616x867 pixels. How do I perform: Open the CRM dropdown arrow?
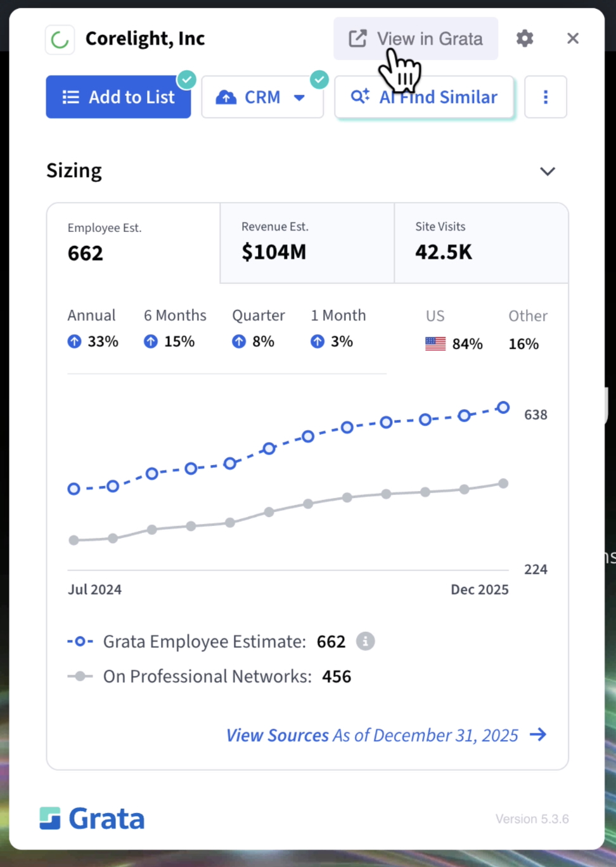(298, 97)
